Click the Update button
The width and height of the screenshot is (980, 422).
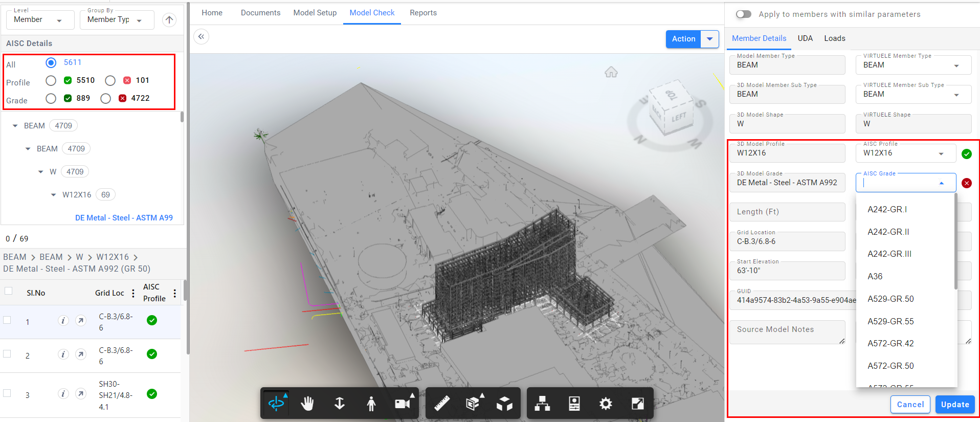955,405
